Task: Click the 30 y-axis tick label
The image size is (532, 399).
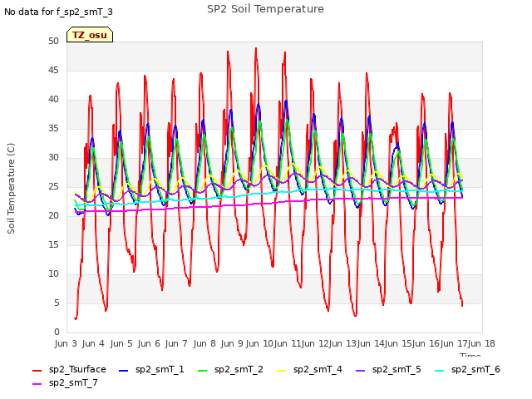Action: point(53,158)
